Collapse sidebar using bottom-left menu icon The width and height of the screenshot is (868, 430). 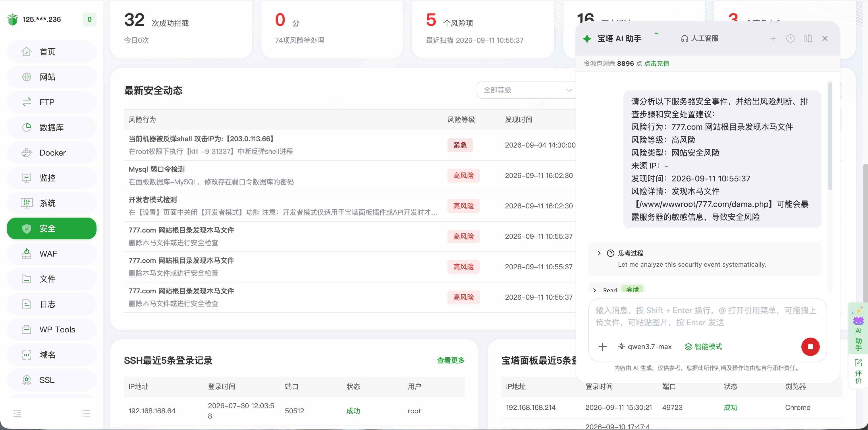pyautogui.click(x=17, y=413)
